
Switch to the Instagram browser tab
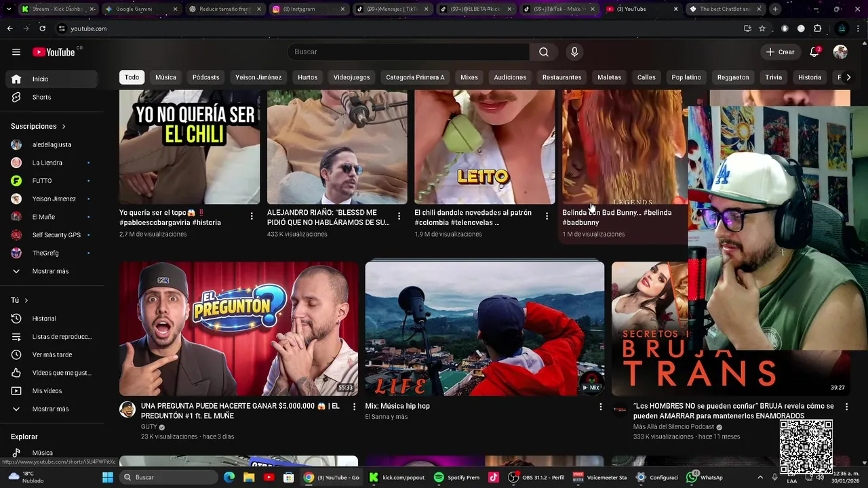click(x=309, y=9)
